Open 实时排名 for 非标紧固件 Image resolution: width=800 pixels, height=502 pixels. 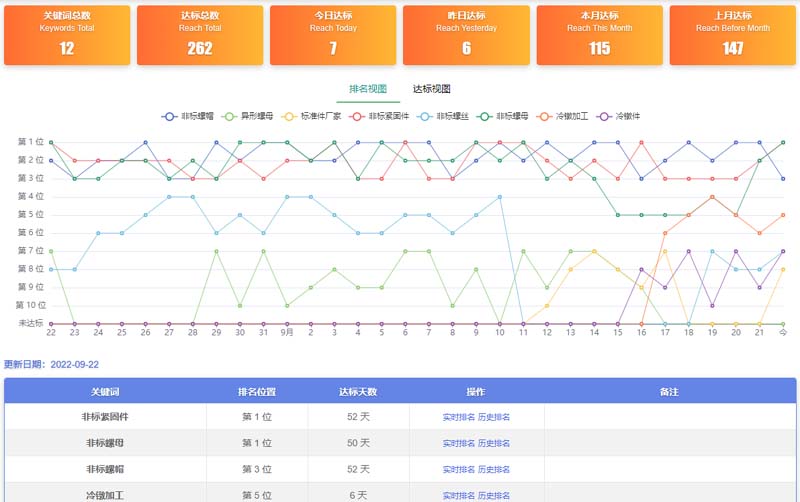pos(458,417)
